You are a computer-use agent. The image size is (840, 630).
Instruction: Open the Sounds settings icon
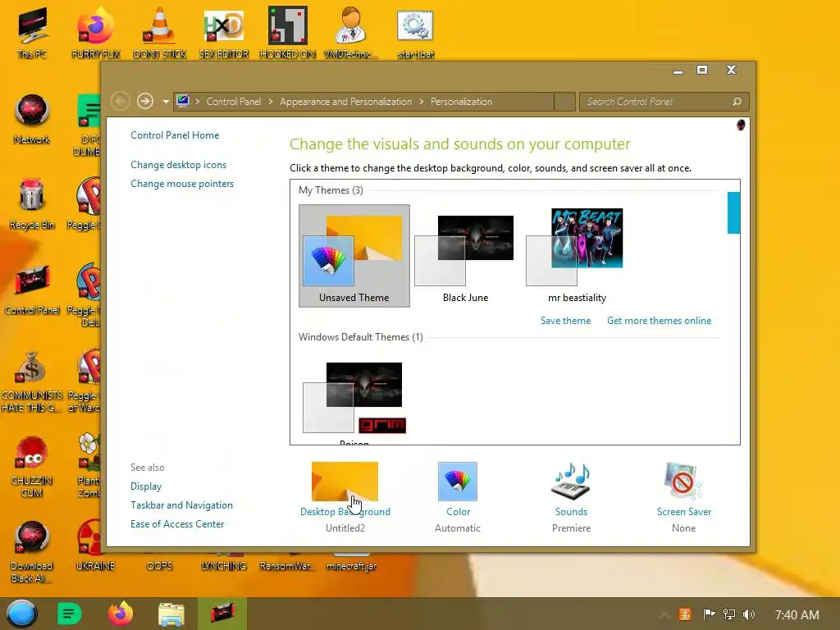point(571,481)
